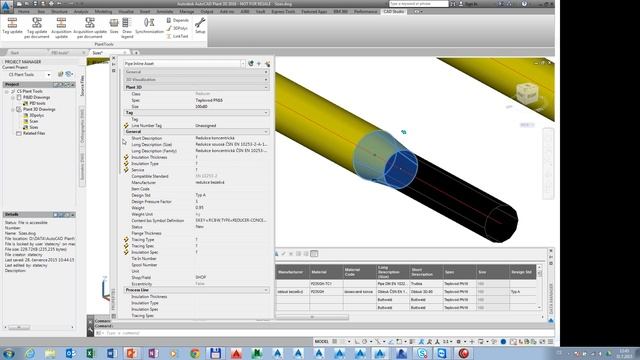This screenshot has height=360, width=640.
Task: Toggle the Tracing Spec override marker
Action: tap(127, 246)
